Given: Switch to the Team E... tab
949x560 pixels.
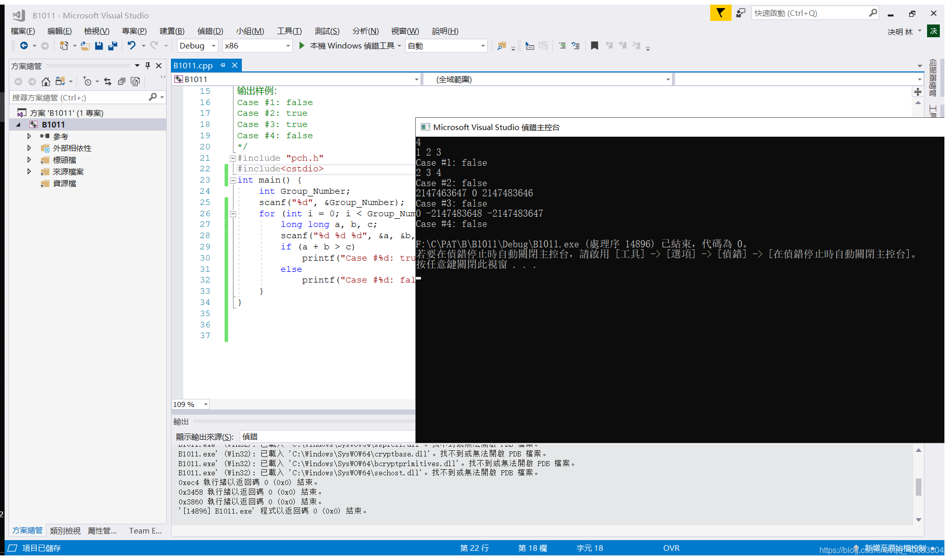Looking at the screenshot, I should click(x=145, y=531).
